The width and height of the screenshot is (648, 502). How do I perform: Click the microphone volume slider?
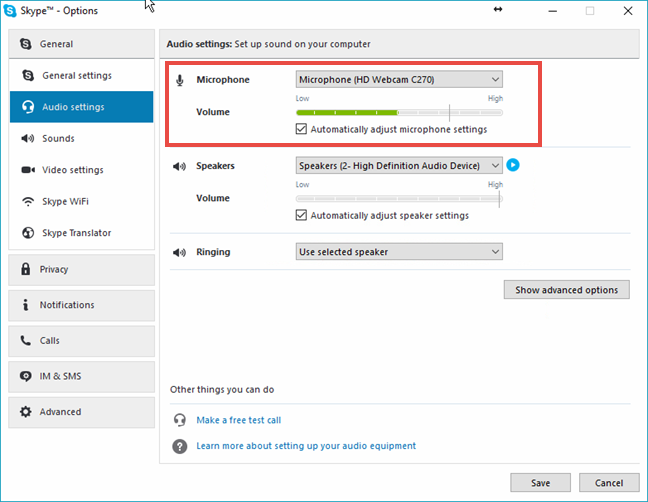tap(399, 112)
